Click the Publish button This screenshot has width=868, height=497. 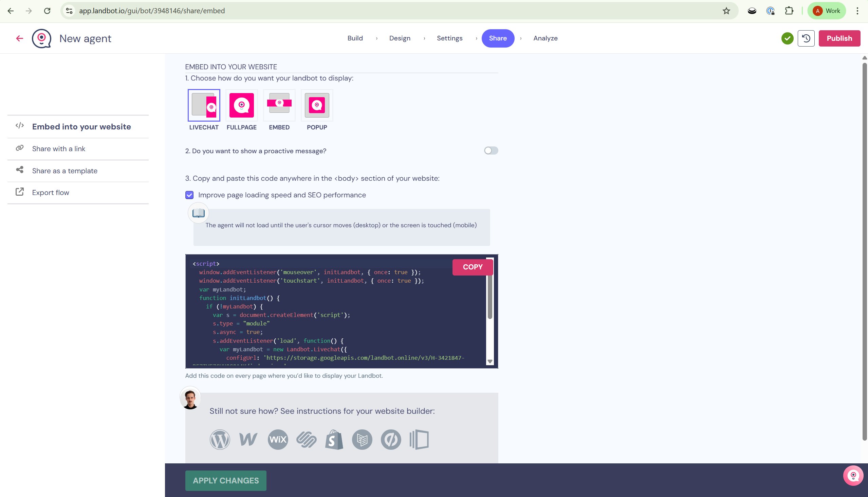click(839, 38)
